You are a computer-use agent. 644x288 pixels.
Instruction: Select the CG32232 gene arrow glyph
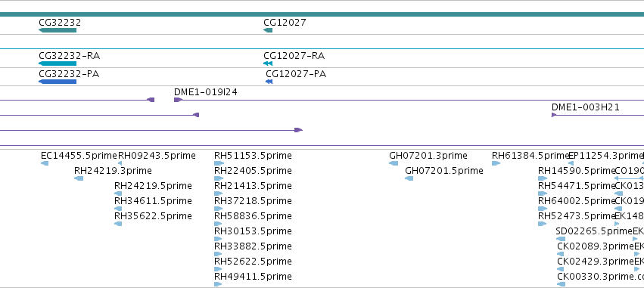click(x=58, y=30)
